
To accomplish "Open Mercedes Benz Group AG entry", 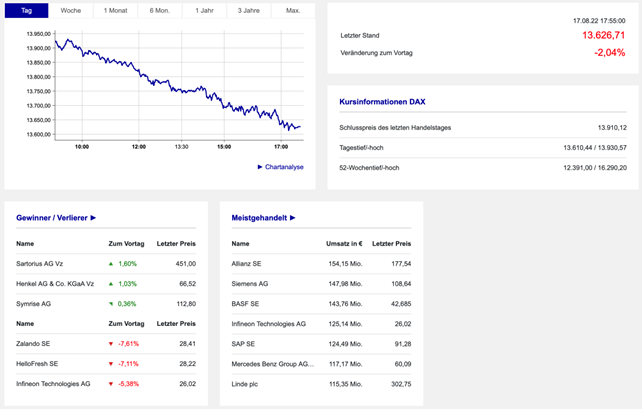I will (x=272, y=363).
